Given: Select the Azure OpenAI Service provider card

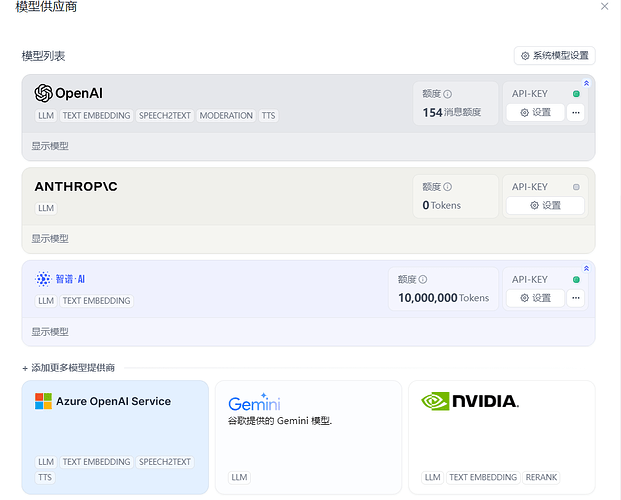Looking at the screenshot, I should pyautogui.click(x=115, y=437).
